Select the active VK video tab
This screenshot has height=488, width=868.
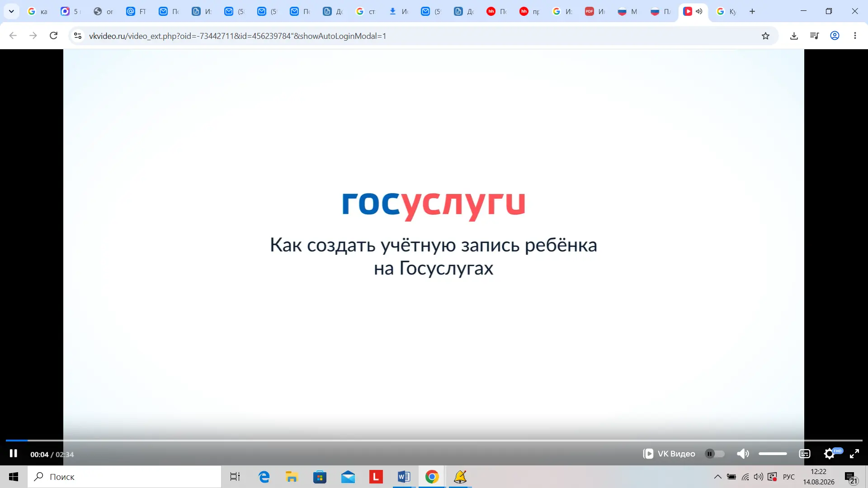click(693, 11)
